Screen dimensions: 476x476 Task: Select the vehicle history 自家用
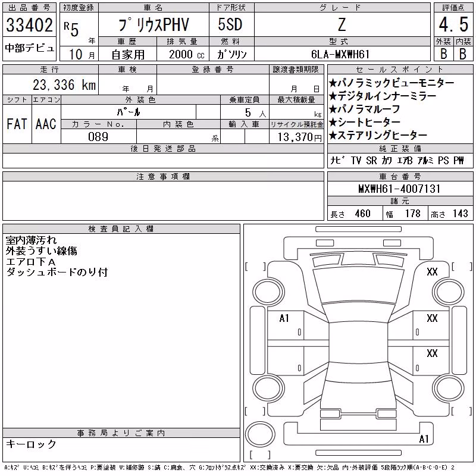(128, 55)
